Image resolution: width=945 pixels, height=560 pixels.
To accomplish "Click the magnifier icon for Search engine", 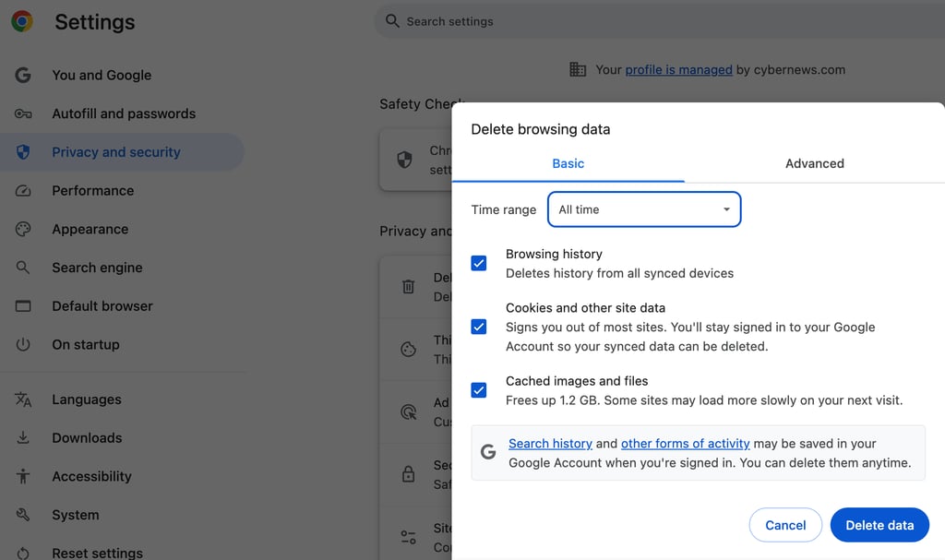I will click(23, 268).
